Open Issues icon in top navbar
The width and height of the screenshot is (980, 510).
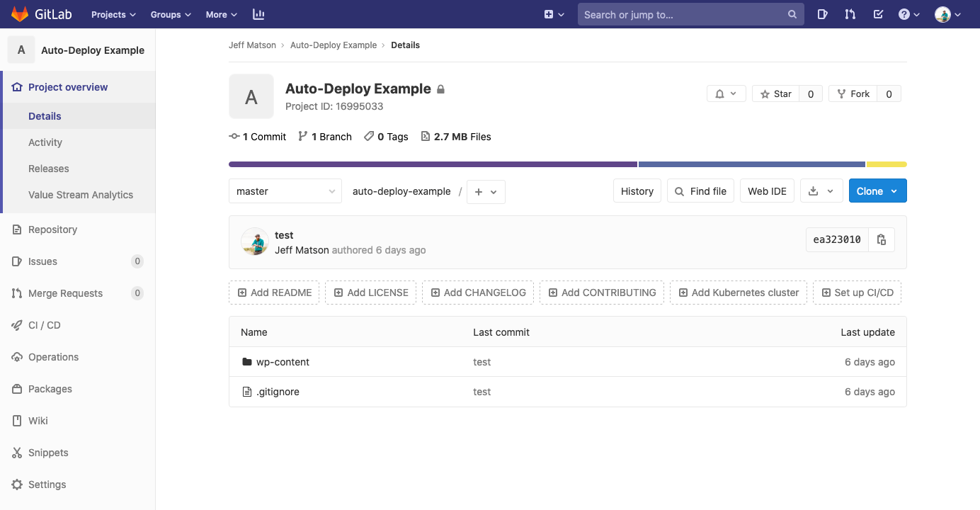[x=822, y=14]
